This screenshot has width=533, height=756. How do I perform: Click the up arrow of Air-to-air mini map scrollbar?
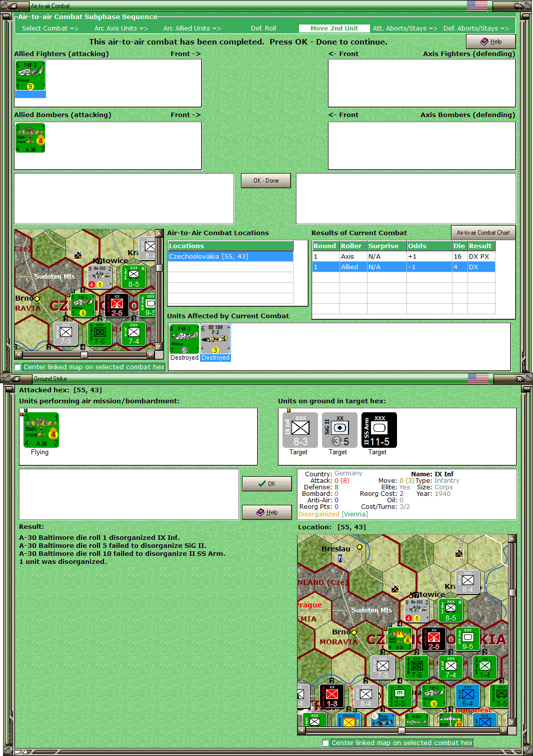coord(159,233)
